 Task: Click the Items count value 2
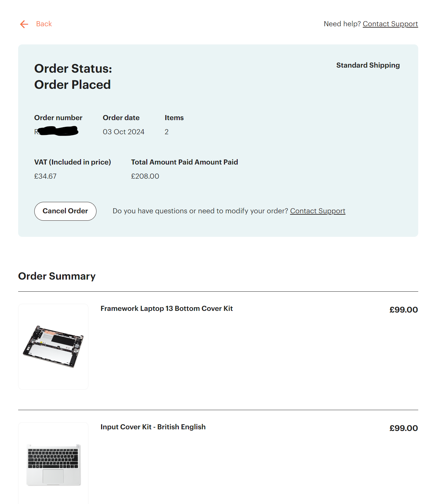(x=166, y=132)
